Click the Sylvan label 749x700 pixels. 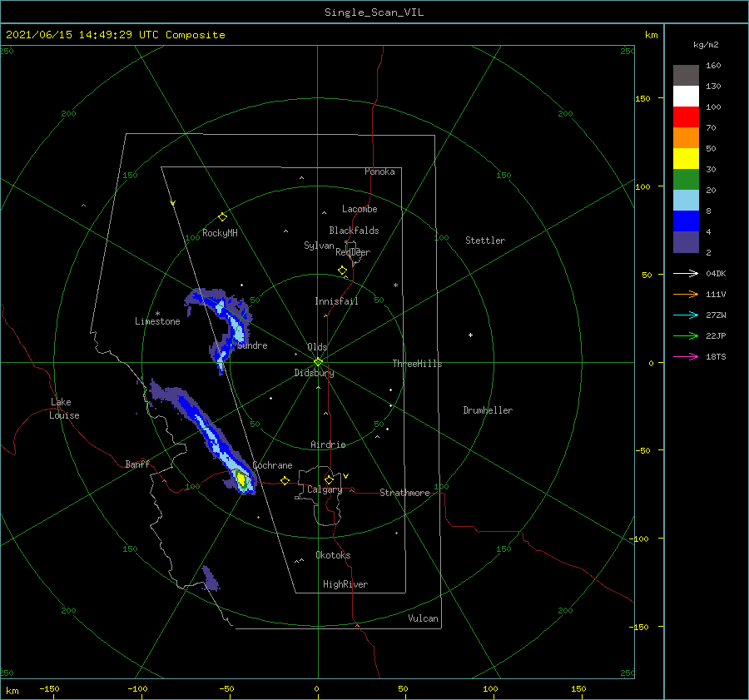coord(319,246)
